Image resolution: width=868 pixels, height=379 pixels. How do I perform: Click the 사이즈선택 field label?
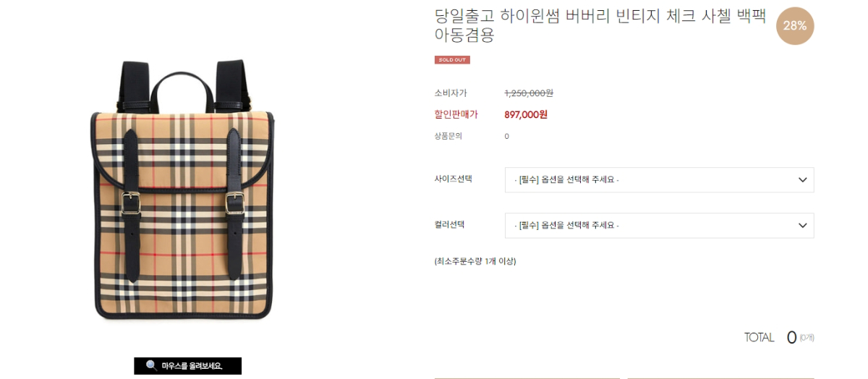click(x=453, y=179)
